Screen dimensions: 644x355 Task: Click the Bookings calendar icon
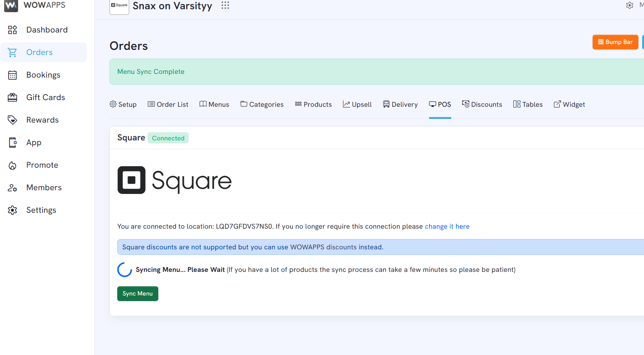click(x=13, y=75)
